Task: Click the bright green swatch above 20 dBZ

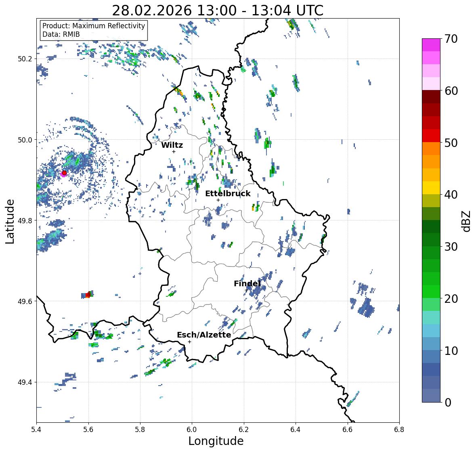Action: point(431,292)
